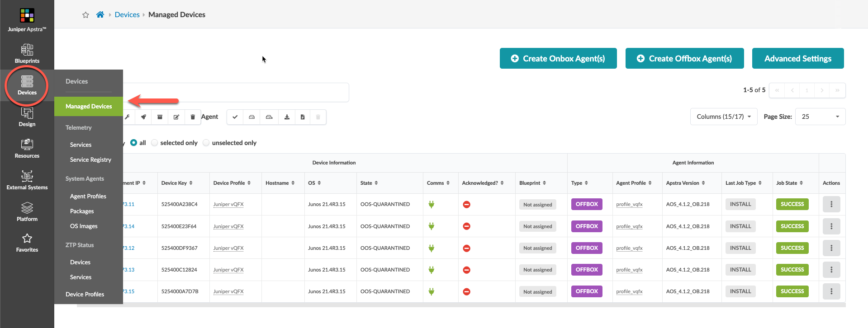The width and height of the screenshot is (868, 328).
Task: Open actions menu for device 5254000A7D7B
Action: (831, 291)
